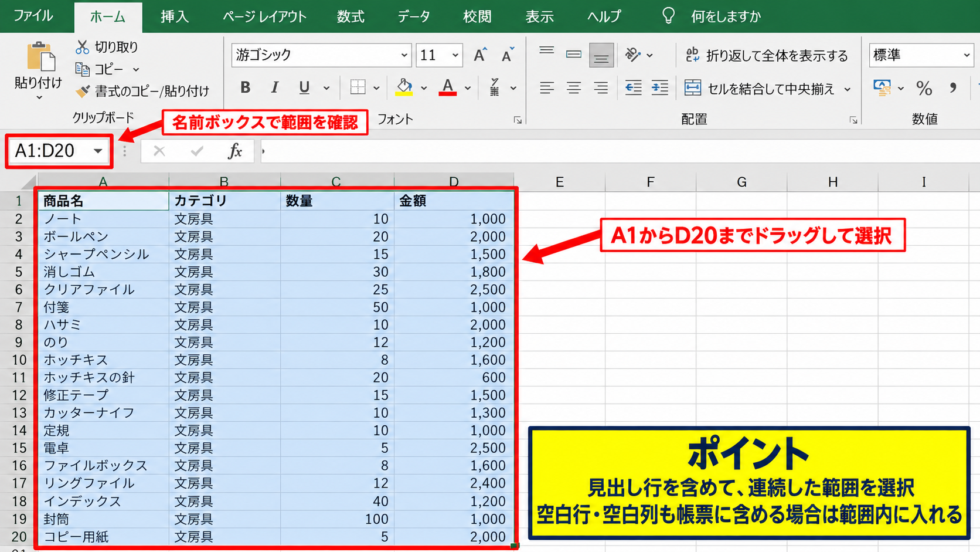980x552 pixels.
Task: Select column E header
Action: 560,182
